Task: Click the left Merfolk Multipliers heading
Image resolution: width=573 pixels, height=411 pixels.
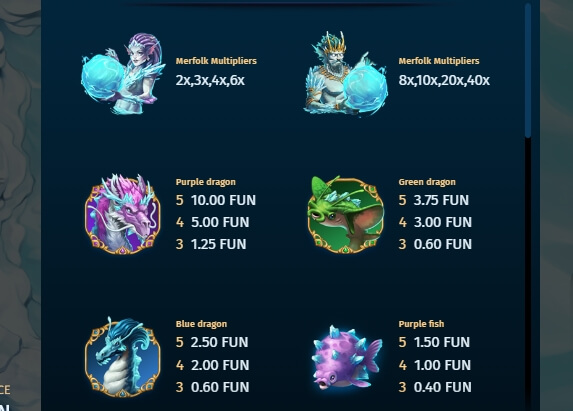Action: coord(216,61)
